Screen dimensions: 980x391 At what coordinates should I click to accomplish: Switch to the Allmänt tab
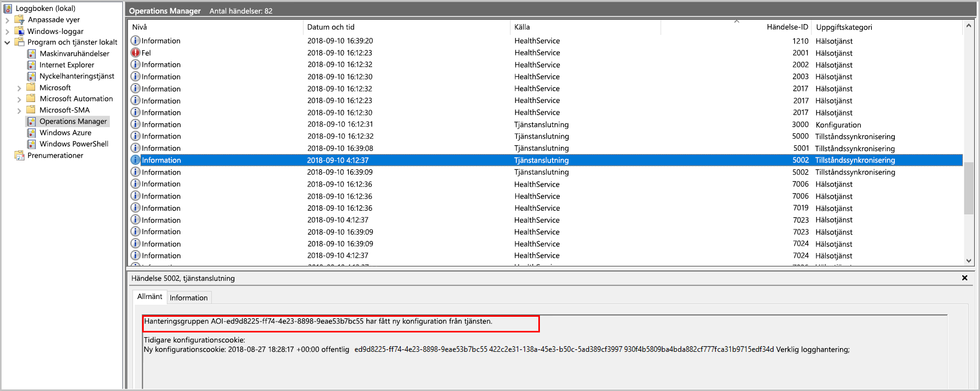pos(149,296)
